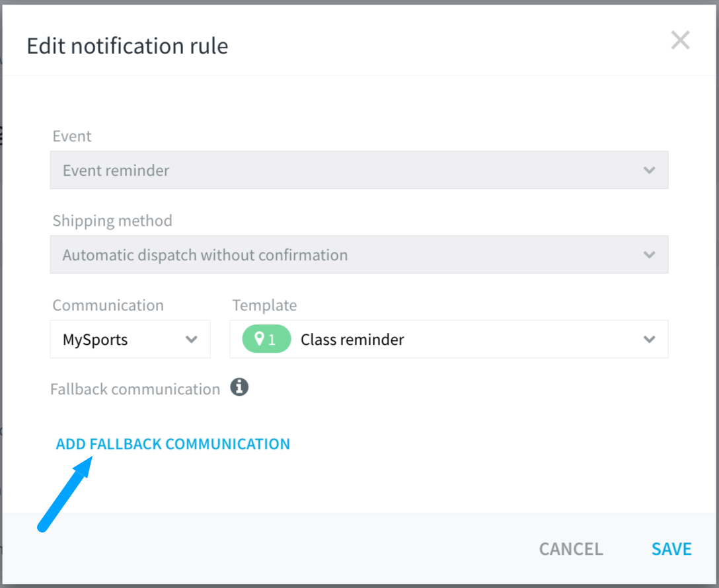Click the Communication field label

point(108,305)
